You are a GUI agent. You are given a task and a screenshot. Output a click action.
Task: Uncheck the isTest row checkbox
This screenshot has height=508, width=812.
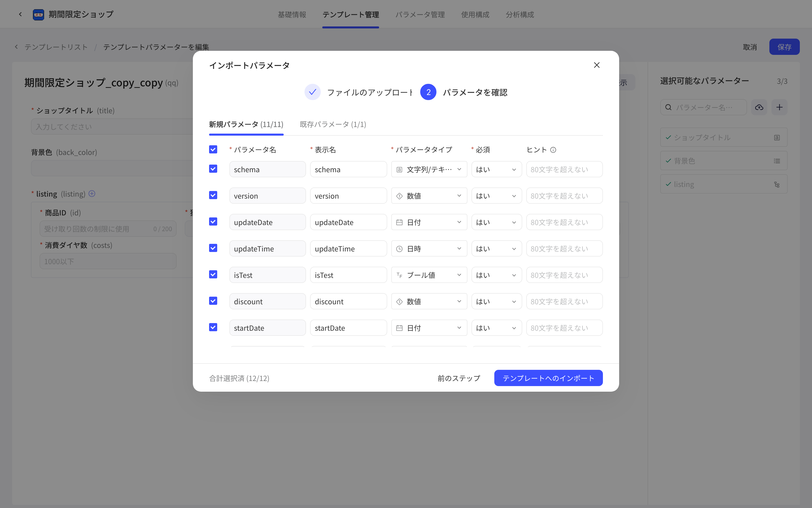tap(213, 275)
